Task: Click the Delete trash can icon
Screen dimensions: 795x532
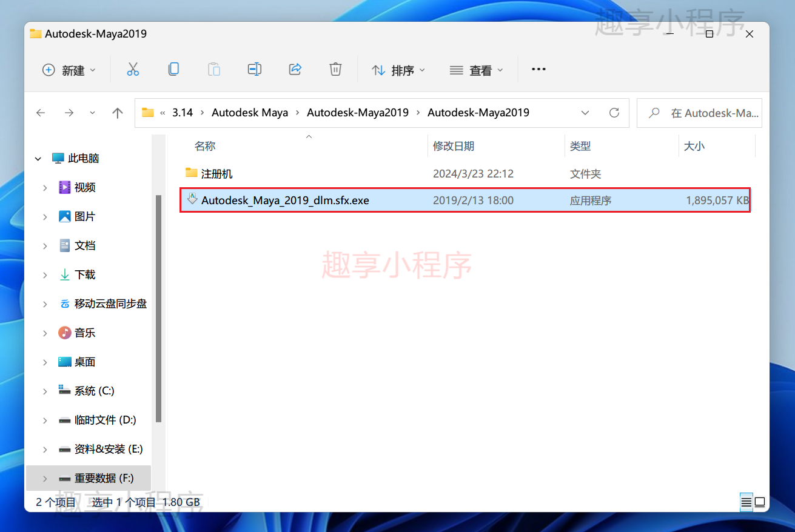Action: (335, 70)
